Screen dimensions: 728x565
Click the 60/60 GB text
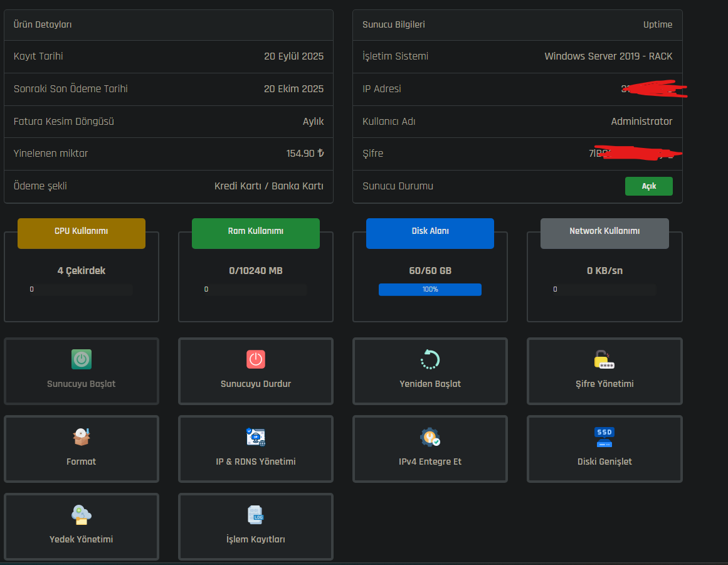(x=430, y=271)
